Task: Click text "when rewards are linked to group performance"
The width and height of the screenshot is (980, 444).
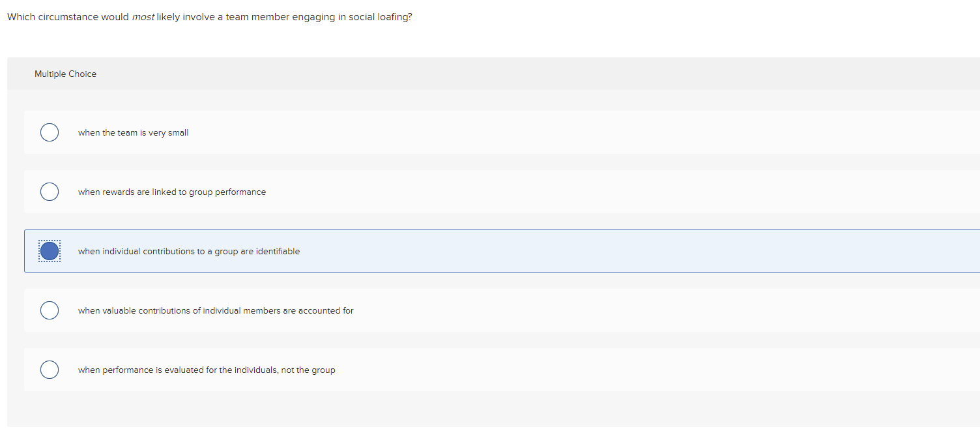Action: tap(172, 192)
